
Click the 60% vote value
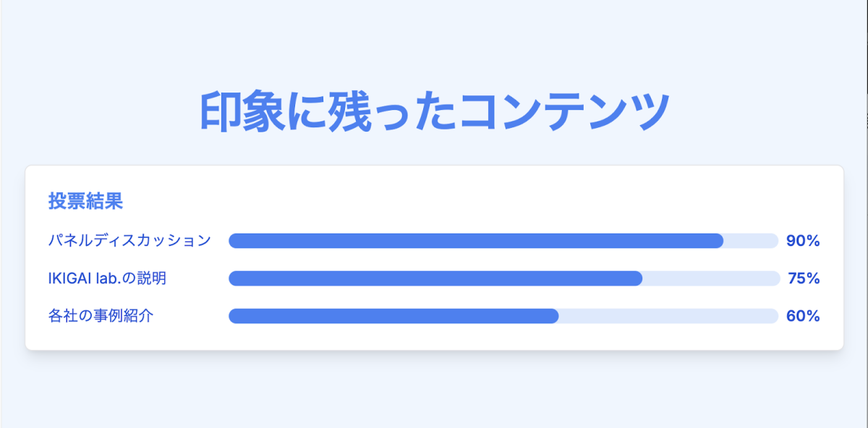tap(803, 316)
